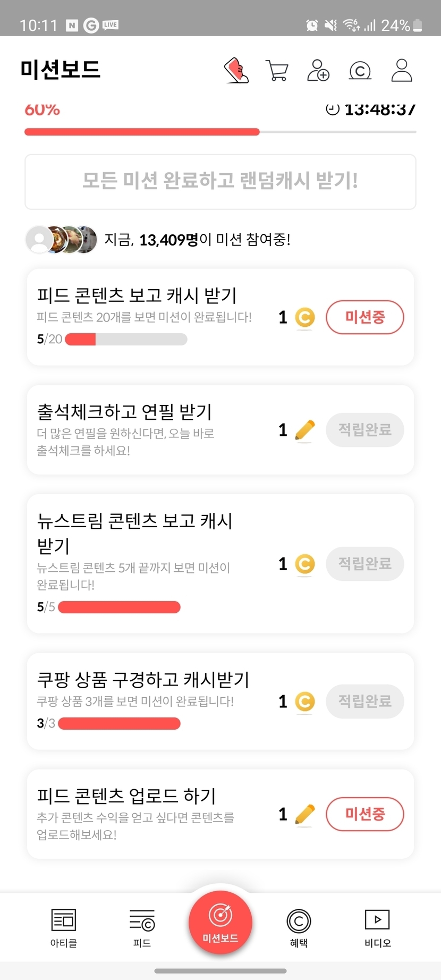Tap the pencil icon on 업로드 하기 mission
441x980 pixels.
(x=304, y=814)
